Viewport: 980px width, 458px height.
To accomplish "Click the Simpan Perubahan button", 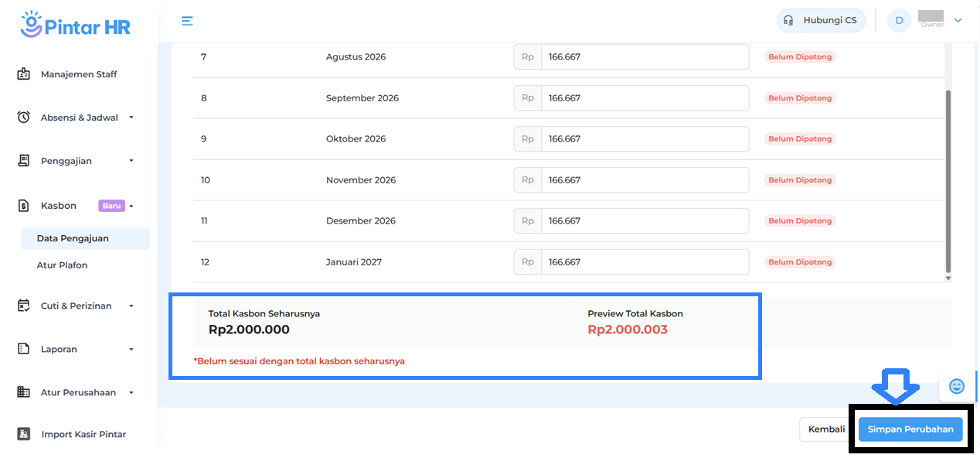I will pos(910,429).
